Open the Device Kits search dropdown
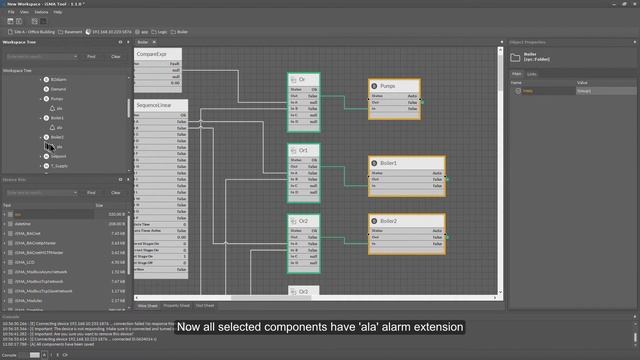 tap(76, 193)
